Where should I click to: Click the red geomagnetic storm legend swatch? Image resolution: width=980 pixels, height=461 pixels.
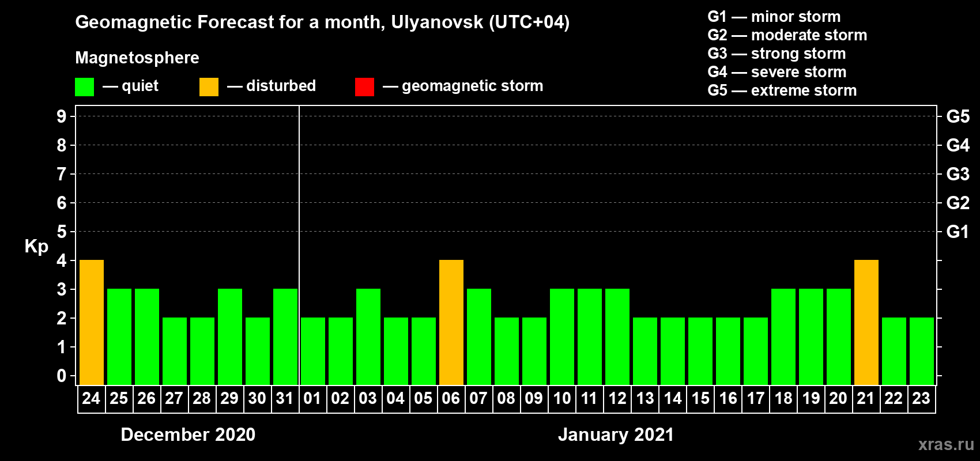(364, 87)
